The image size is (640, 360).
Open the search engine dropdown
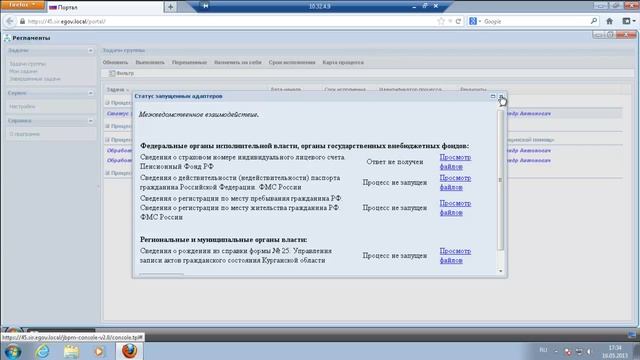pyautogui.click(x=475, y=21)
